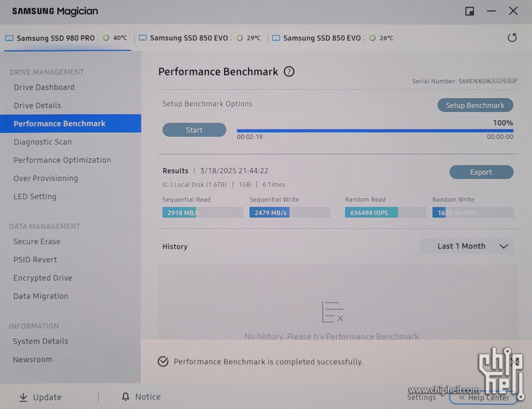532x409 pixels.
Task: Click the remaining time 00:00:00
Action: [500, 137]
